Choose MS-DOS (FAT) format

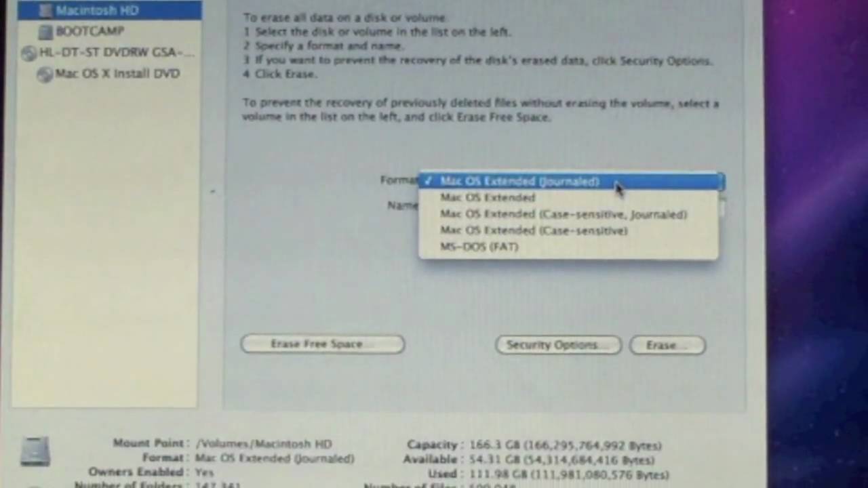(x=568, y=247)
